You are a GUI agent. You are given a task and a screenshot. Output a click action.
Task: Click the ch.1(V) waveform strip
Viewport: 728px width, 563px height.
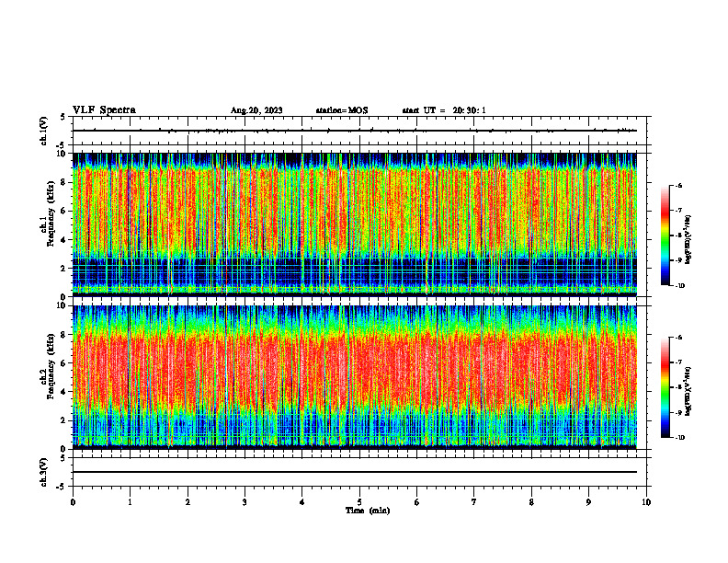click(359, 131)
